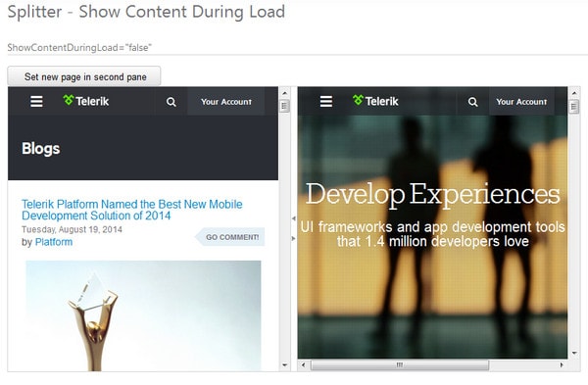The height and width of the screenshot is (385, 588).
Task: Click ShowContentDuringLoad="false" label
Action: pos(79,48)
